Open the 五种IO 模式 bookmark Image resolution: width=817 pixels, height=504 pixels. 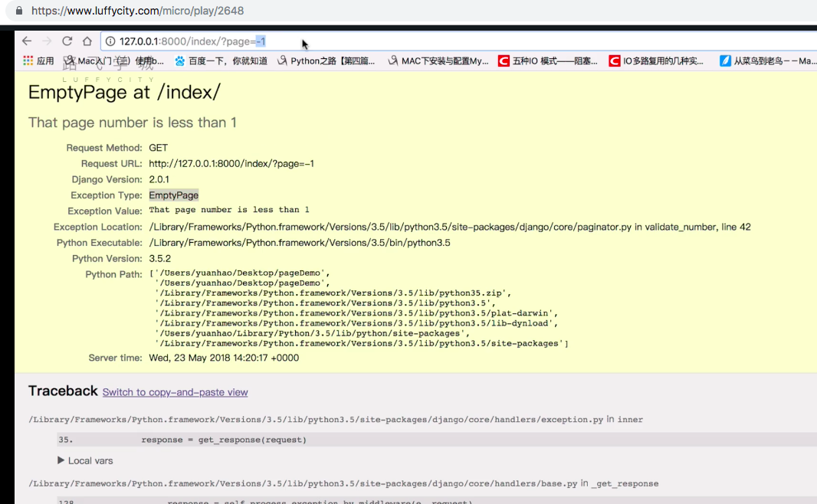(x=548, y=61)
